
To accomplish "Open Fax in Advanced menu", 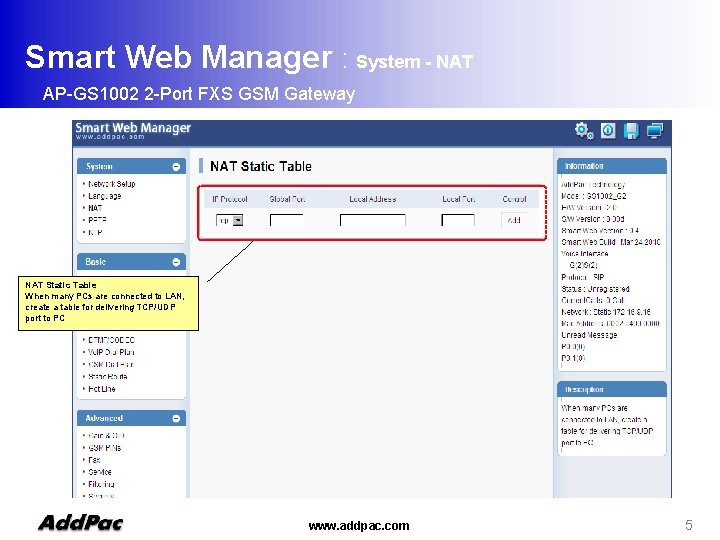I will coord(94,460).
